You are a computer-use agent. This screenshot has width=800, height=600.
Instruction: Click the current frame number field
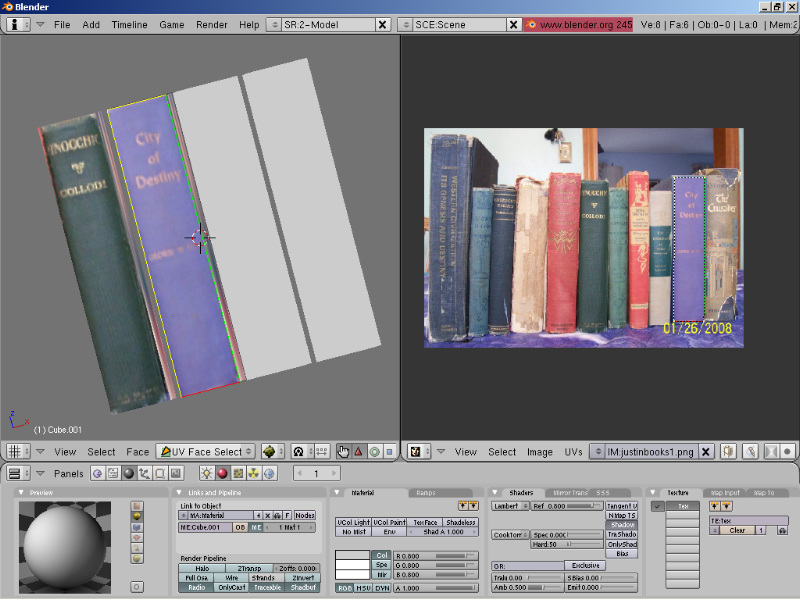click(316, 473)
